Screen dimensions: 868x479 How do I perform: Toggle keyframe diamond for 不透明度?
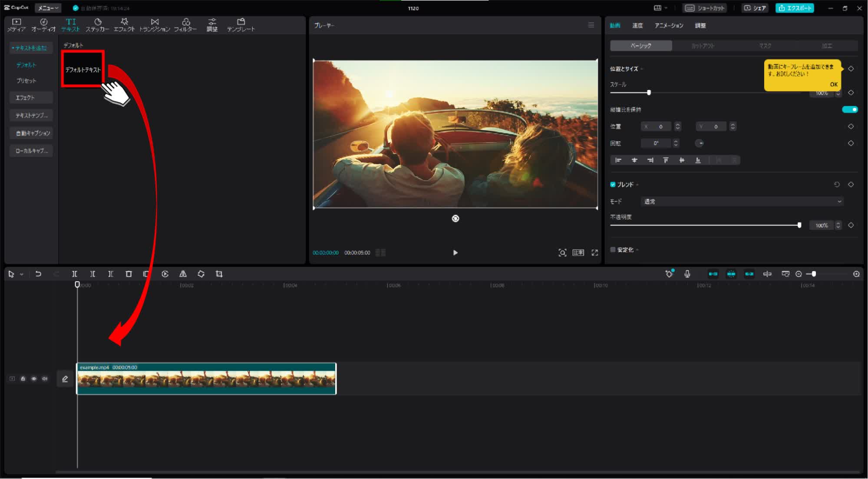[x=851, y=225]
